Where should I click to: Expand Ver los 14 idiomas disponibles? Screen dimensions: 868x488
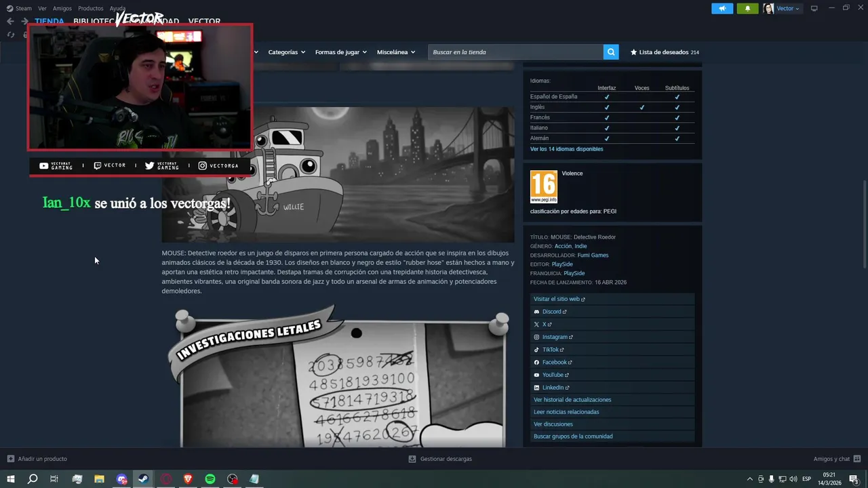coord(566,149)
